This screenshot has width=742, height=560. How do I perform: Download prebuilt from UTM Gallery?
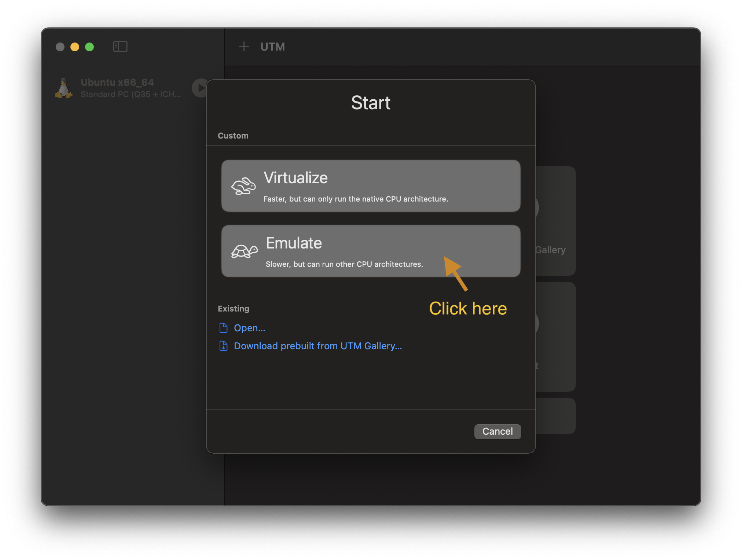[x=318, y=346]
